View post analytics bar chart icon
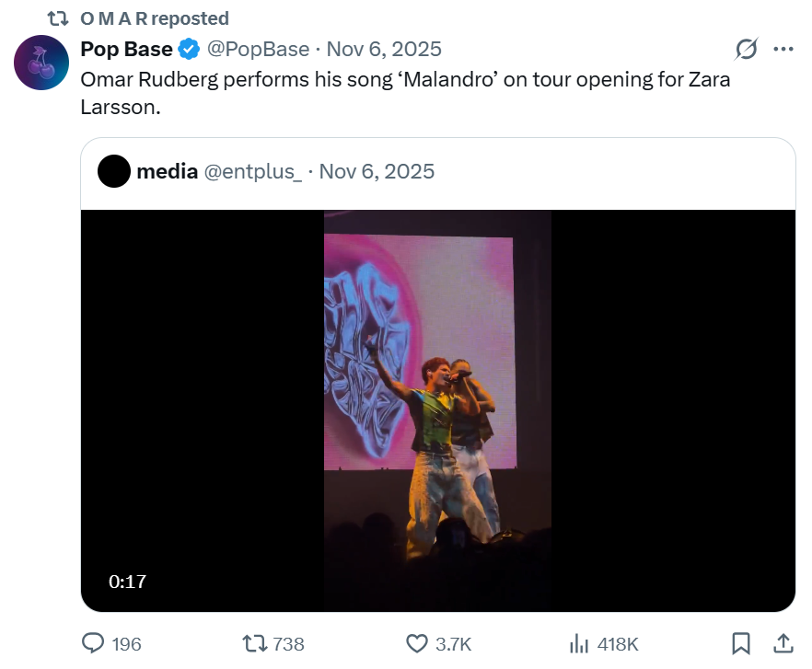 [580, 643]
